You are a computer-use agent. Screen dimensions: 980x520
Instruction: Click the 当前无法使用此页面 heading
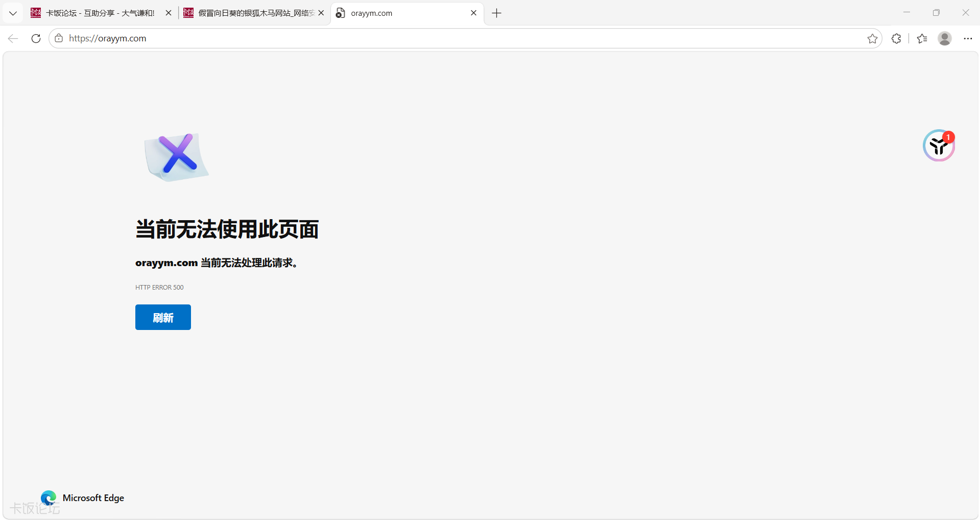[227, 229]
